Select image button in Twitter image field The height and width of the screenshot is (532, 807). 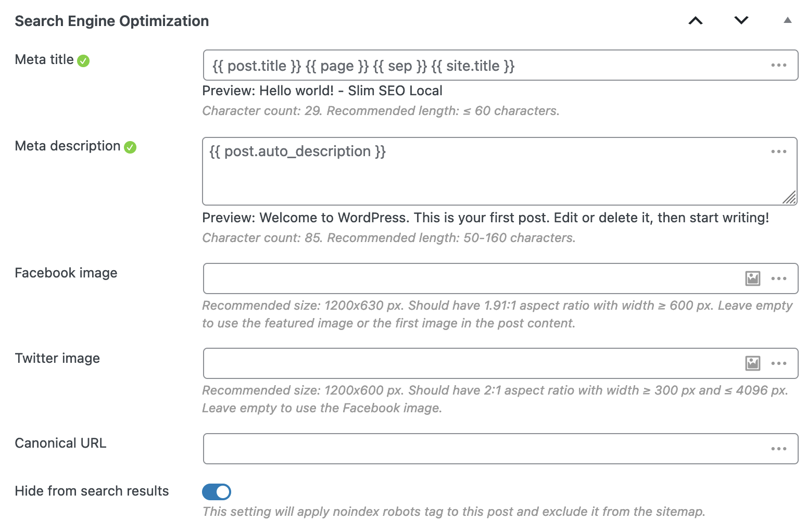[x=752, y=363]
